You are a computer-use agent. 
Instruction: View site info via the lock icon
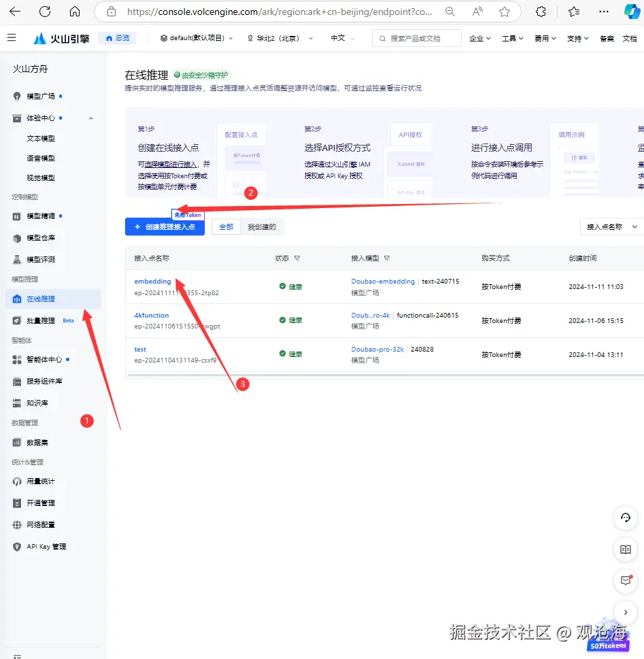click(x=112, y=12)
